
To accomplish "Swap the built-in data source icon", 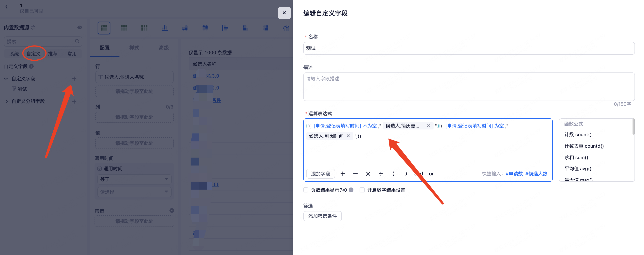I will point(33,27).
